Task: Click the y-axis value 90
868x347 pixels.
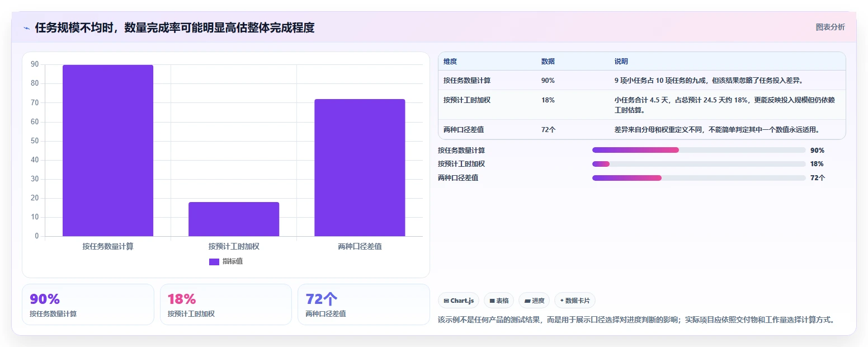Action: click(x=35, y=64)
